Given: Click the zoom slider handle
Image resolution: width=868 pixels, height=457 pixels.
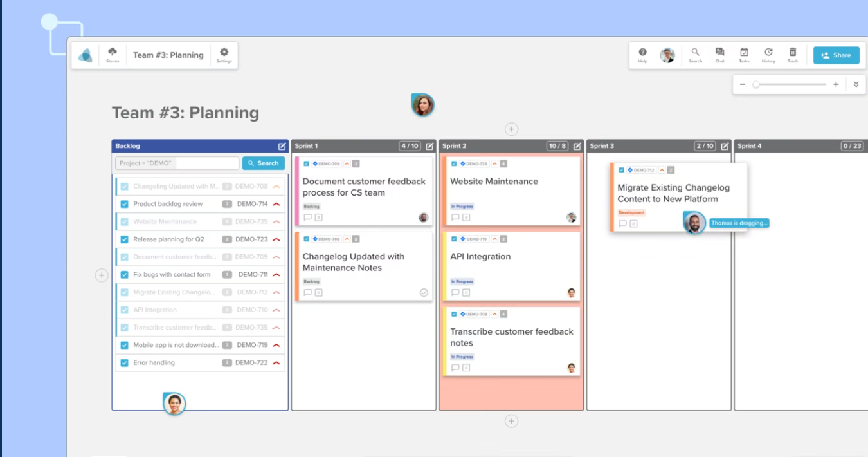Looking at the screenshot, I should pyautogui.click(x=756, y=84).
